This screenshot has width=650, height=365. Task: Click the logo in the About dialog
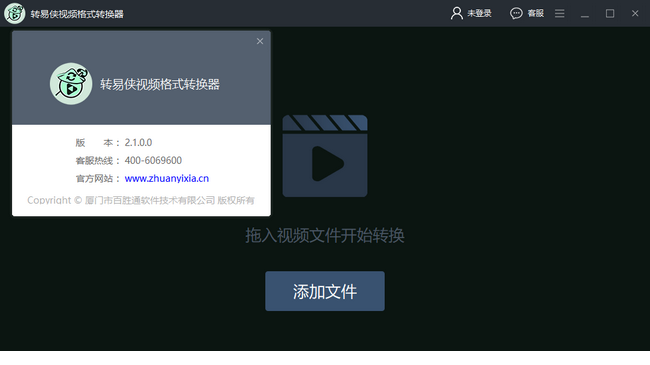[x=71, y=84]
